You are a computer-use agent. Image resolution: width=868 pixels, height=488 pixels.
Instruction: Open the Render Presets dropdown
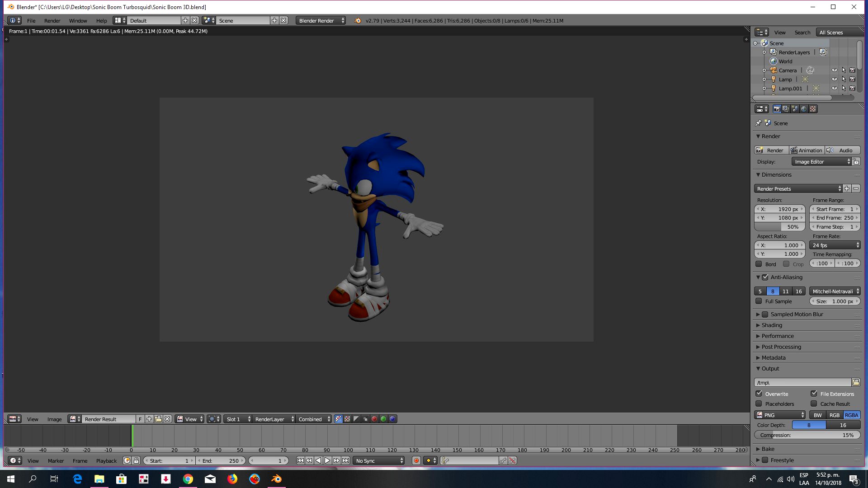click(798, 188)
